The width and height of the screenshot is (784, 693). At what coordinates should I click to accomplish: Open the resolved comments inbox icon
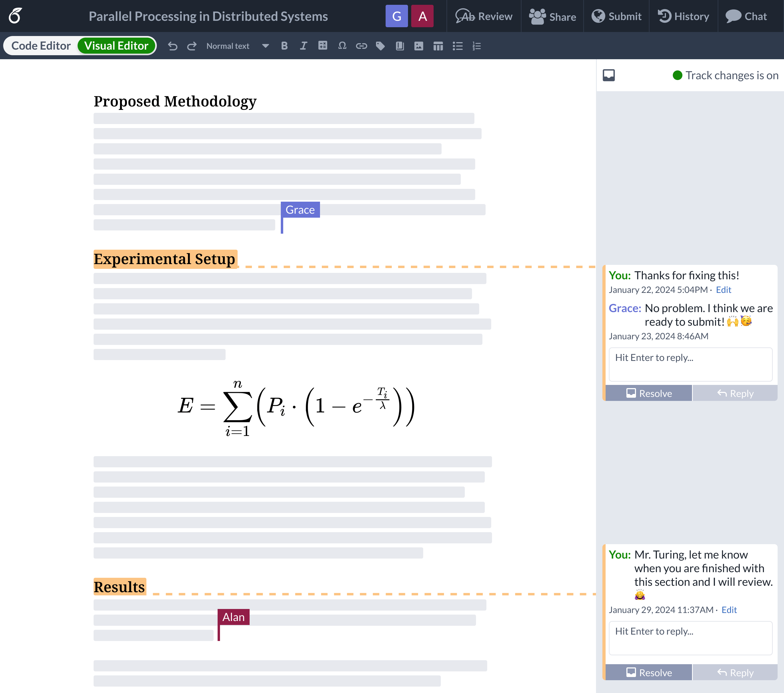click(609, 75)
